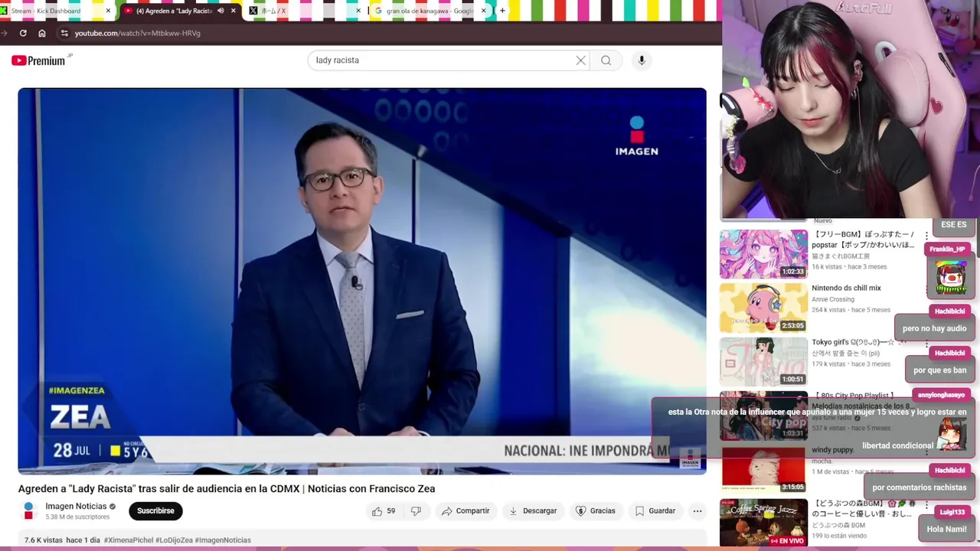Click chat message por que es ban
Viewport: 980px width, 551px height.
(x=939, y=370)
